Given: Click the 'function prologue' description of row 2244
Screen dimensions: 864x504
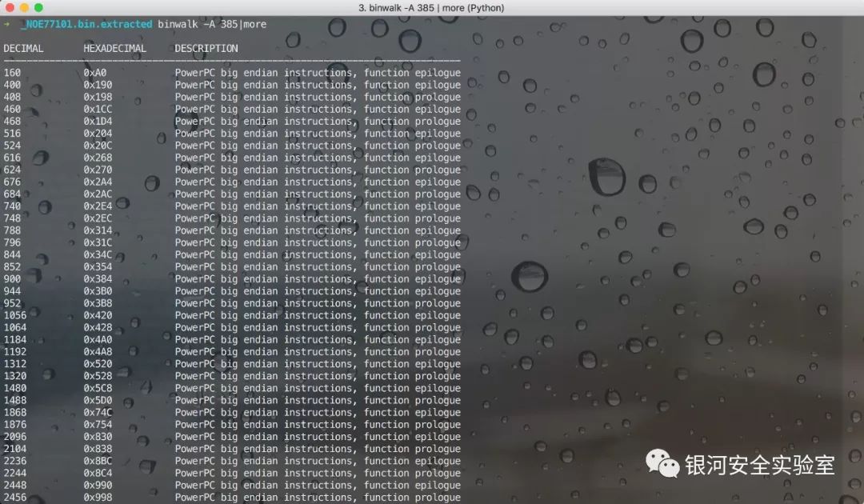Looking at the screenshot, I should [412, 473].
